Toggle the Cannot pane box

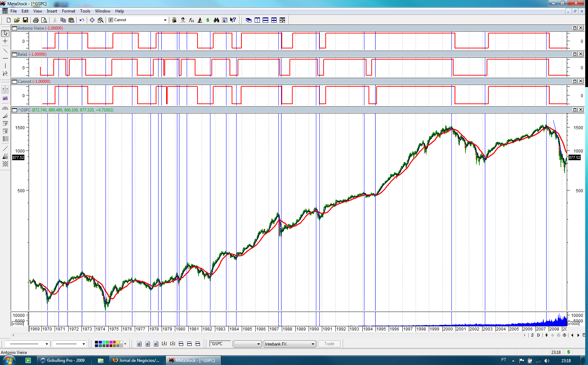(15, 81)
